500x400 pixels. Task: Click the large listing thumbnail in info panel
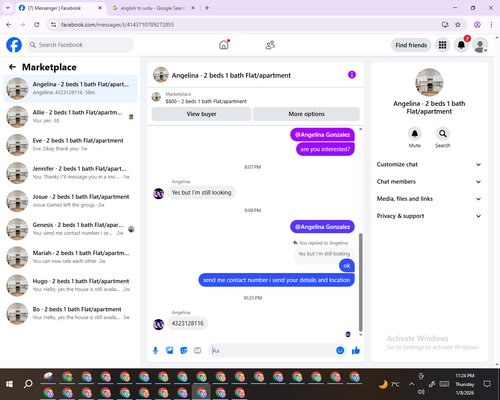coord(429,82)
